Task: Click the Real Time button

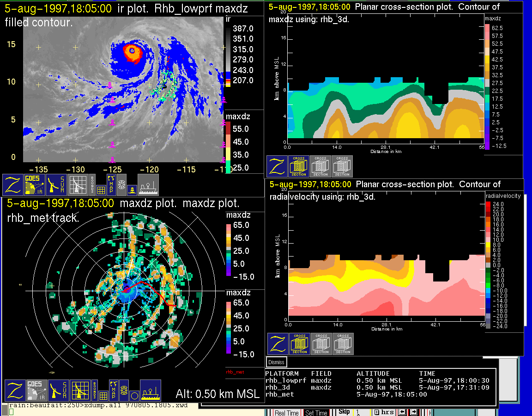Action: (287, 413)
